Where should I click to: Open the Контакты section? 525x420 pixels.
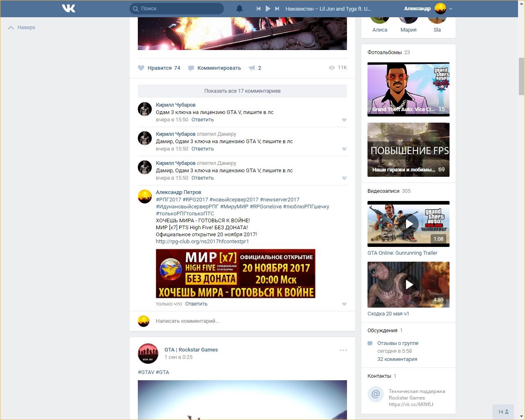(379, 376)
